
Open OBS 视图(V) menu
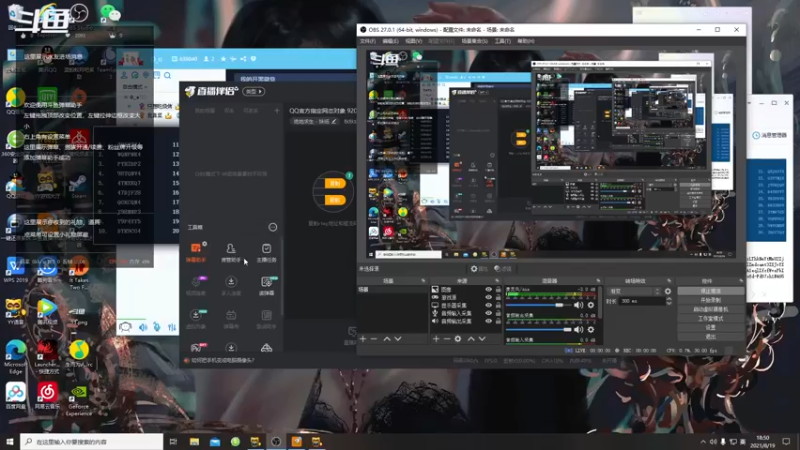pos(413,41)
